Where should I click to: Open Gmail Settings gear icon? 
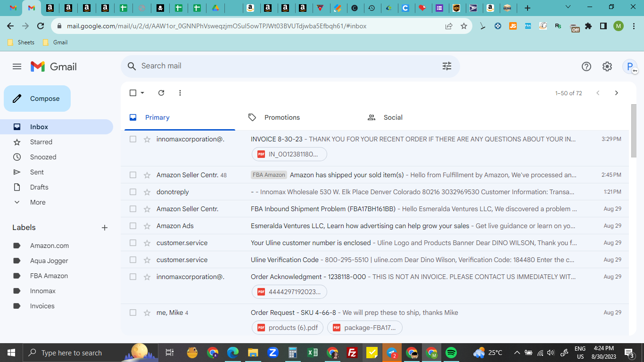607,66
